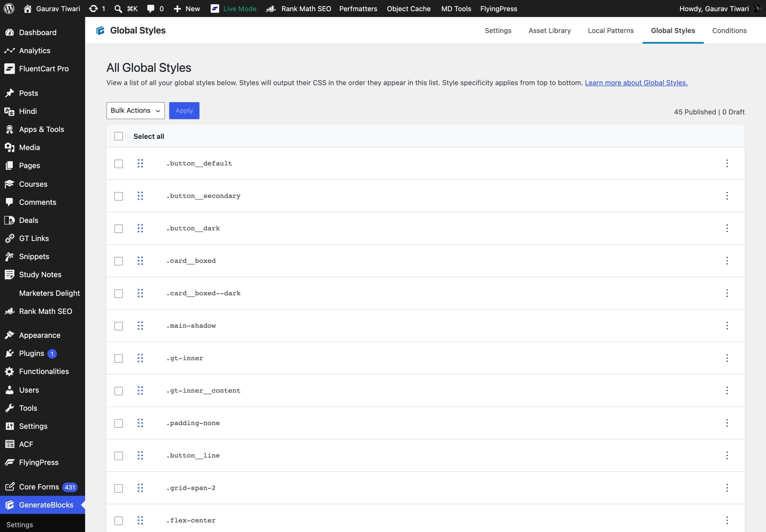Open options menu for .grid-span-2

point(727,488)
